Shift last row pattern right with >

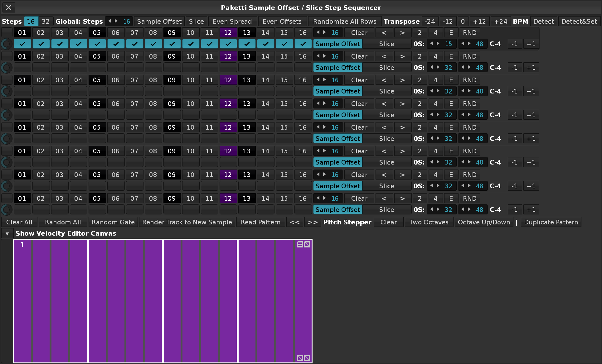402,199
